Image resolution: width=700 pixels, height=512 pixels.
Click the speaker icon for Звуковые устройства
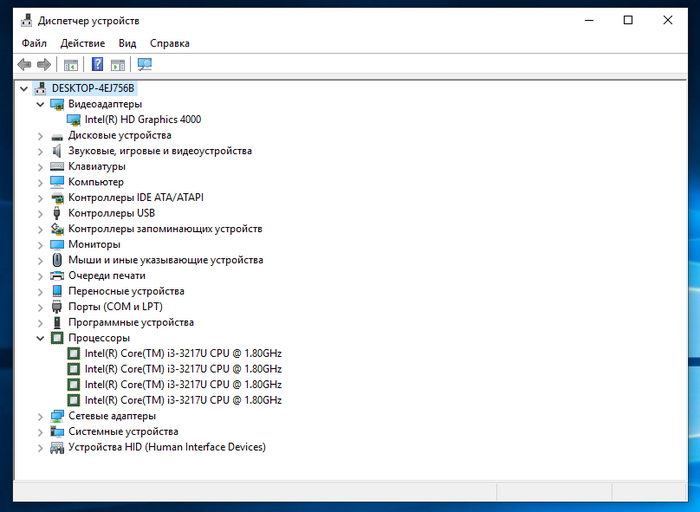(57, 151)
